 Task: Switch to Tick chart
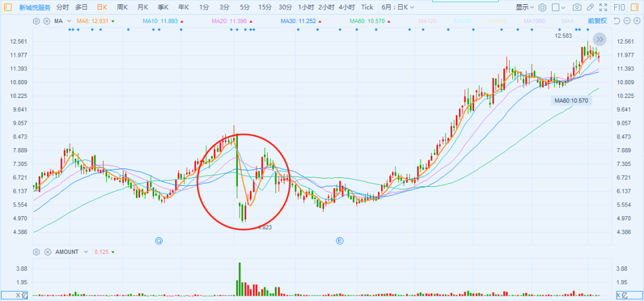pyautogui.click(x=367, y=7)
